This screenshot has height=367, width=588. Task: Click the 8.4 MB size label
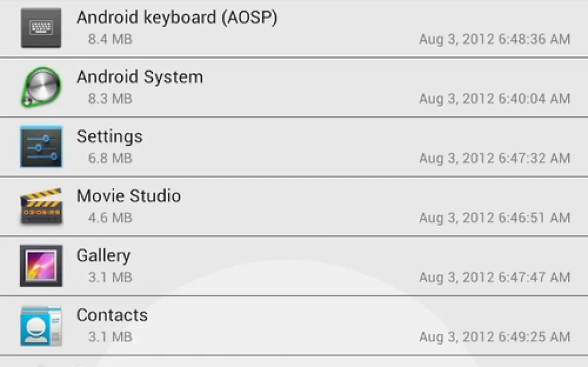click(x=110, y=39)
